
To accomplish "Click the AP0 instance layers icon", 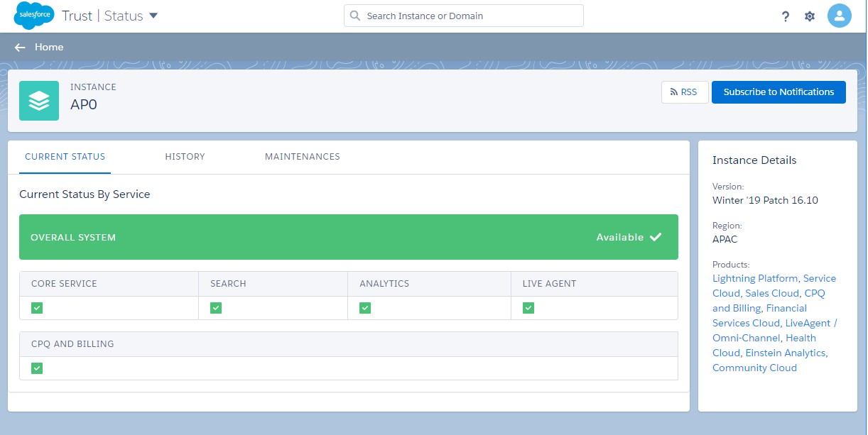I will point(39,101).
